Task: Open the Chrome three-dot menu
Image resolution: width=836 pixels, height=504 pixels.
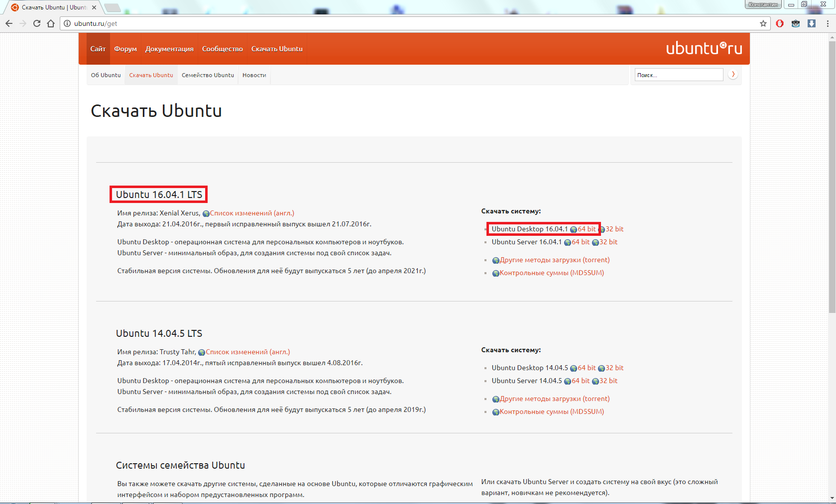Action: point(828,23)
